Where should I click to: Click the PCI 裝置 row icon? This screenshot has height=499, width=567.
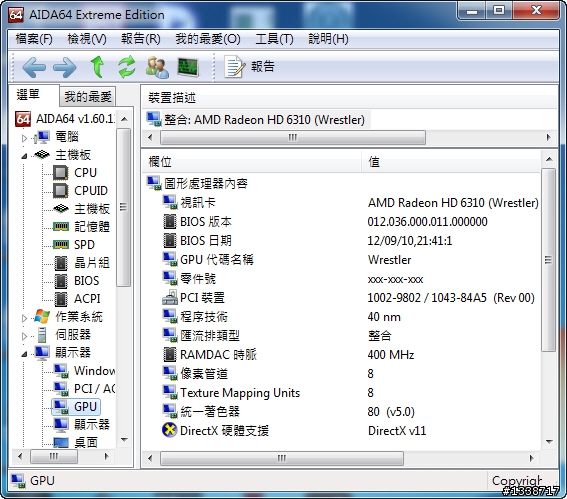[x=170, y=298]
